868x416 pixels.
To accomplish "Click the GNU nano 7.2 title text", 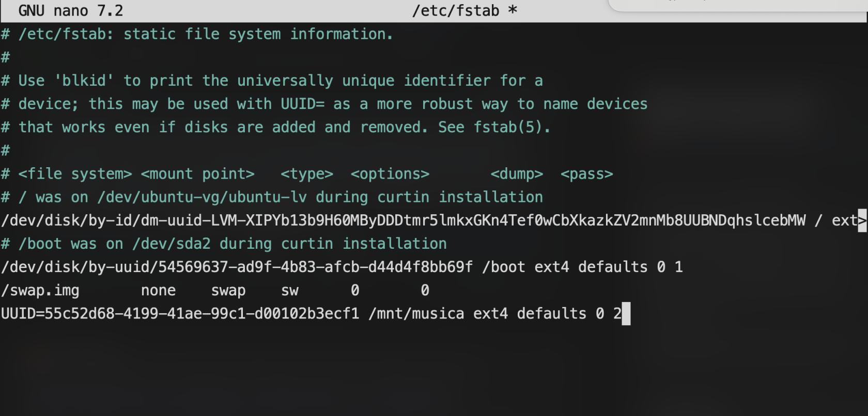I will click(x=71, y=11).
